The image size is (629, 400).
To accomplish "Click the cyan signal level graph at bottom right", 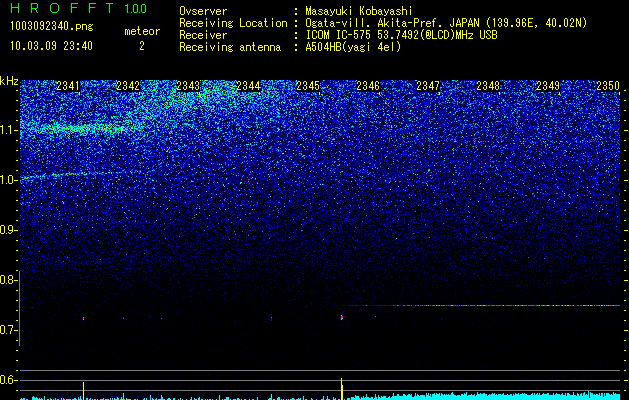I will tap(485, 396).
